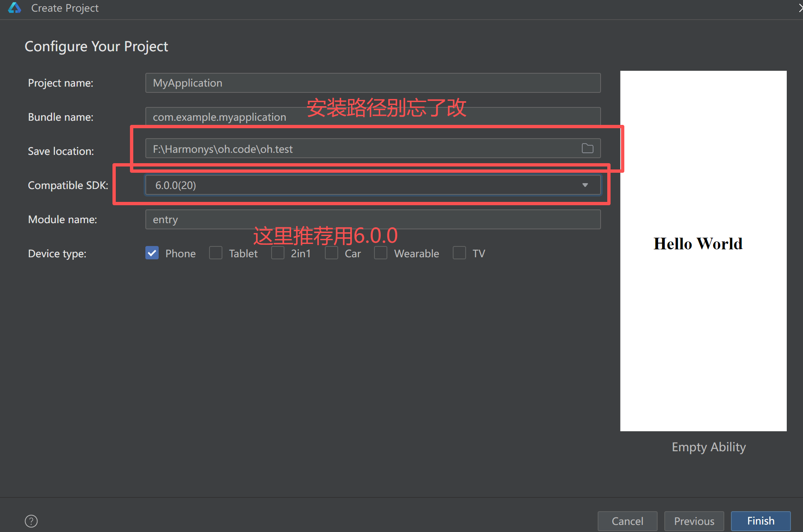Enable the Wearable device type

380,253
